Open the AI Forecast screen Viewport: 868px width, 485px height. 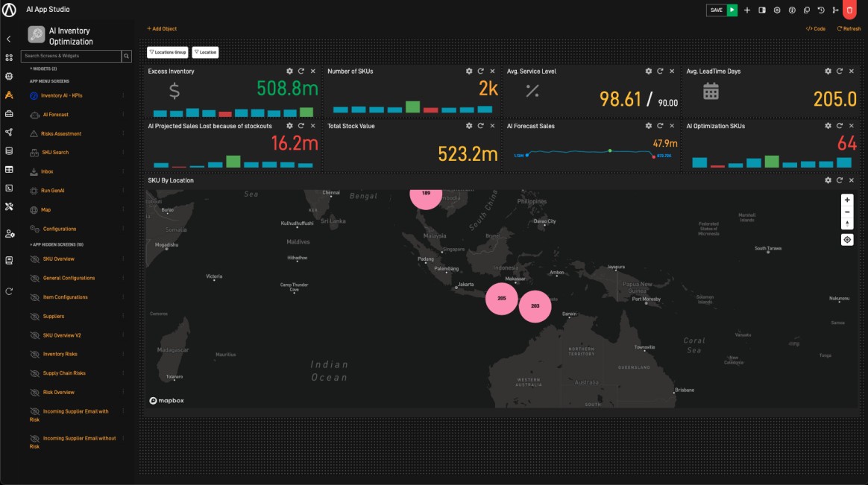(x=55, y=115)
